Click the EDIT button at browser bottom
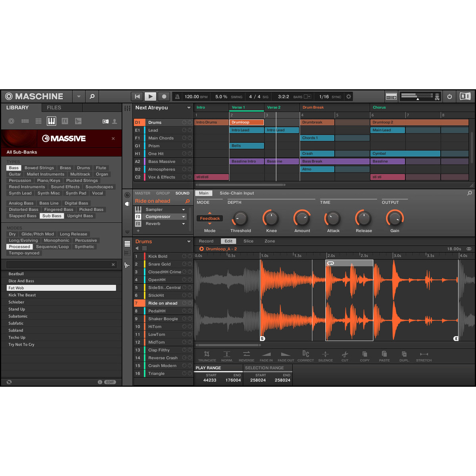The height and width of the screenshot is (476, 476). click(x=110, y=382)
